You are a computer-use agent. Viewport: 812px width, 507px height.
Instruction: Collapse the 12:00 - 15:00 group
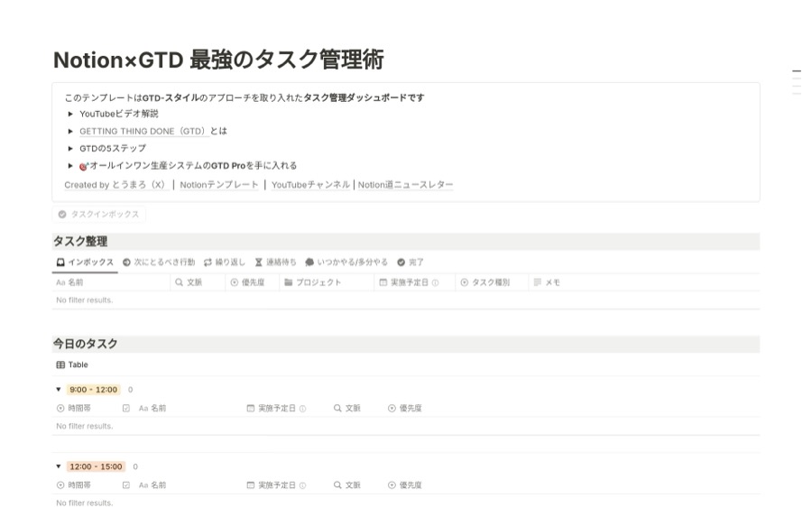coord(59,466)
